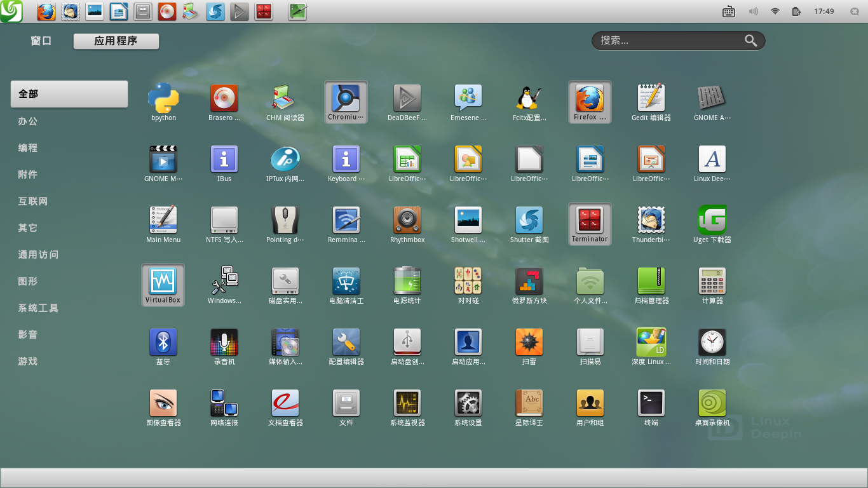Launch VirtualBox
The width and height of the screenshot is (868, 488).
pyautogui.click(x=163, y=285)
